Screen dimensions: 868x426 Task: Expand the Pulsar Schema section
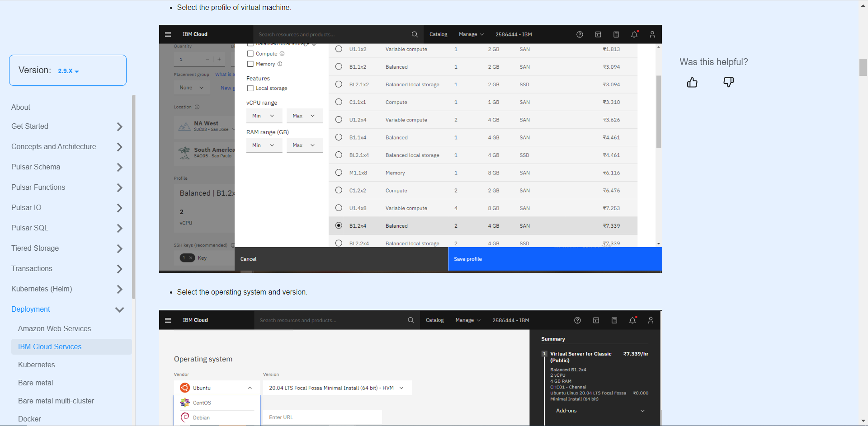pyautogui.click(x=119, y=167)
